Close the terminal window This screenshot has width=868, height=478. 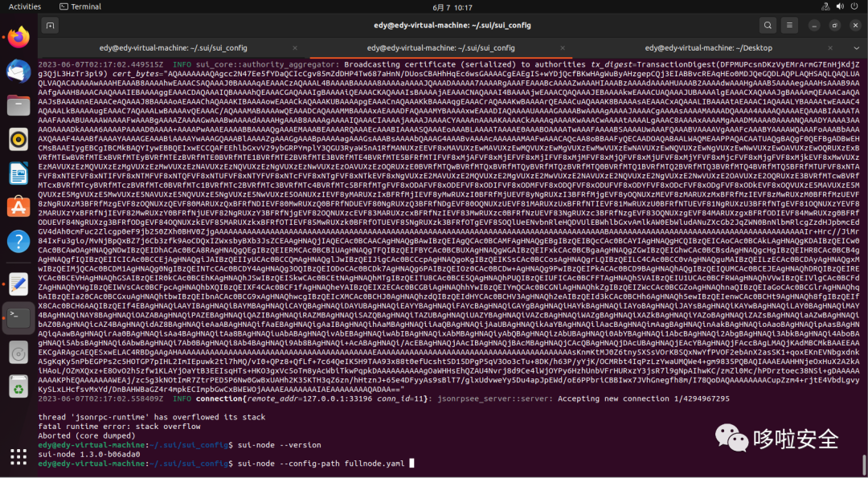pos(856,25)
